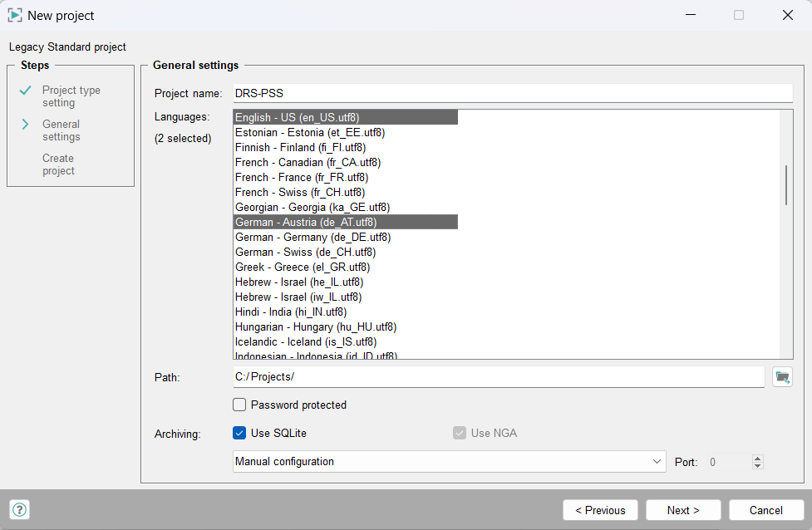Image resolution: width=812 pixels, height=530 pixels.
Task: Enable the Password protected checkbox
Action: pos(239,405)
